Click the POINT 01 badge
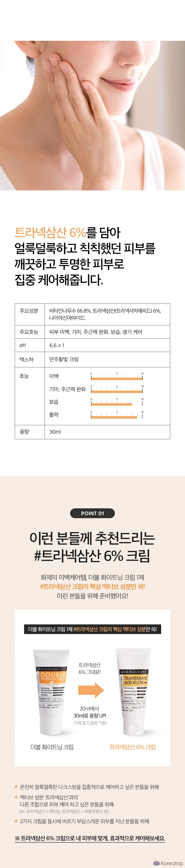The height and width of the screenshot is (868, 185). pyautogui.click(x=92, y=513)
